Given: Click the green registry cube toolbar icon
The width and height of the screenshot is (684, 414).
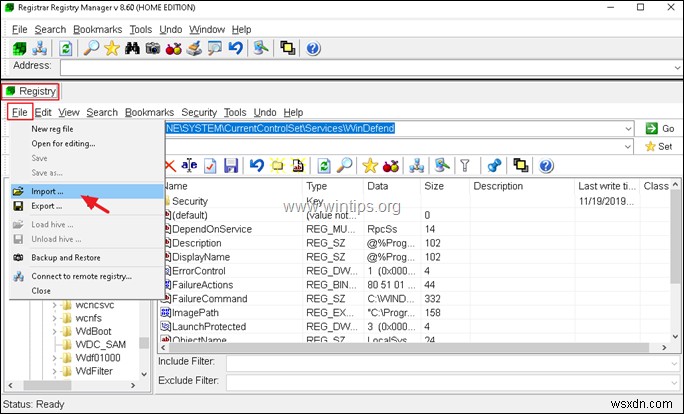Looking at the screenshot, I should 19,48.
